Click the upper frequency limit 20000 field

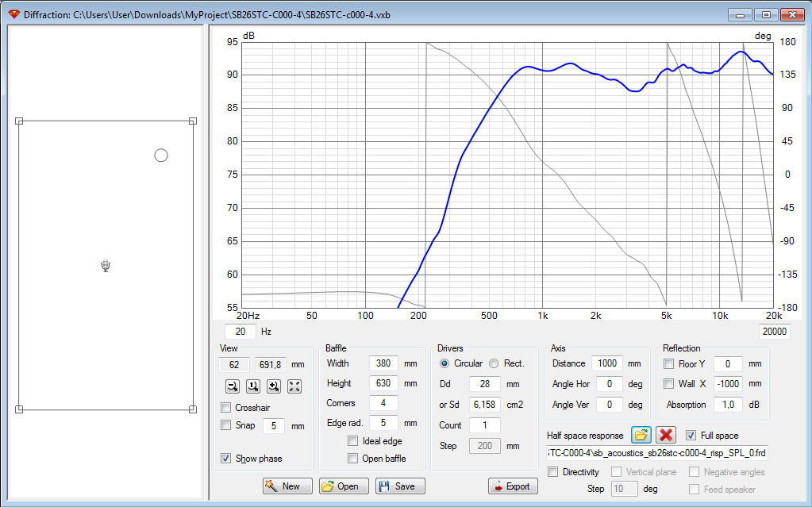[x=774, y=332]
